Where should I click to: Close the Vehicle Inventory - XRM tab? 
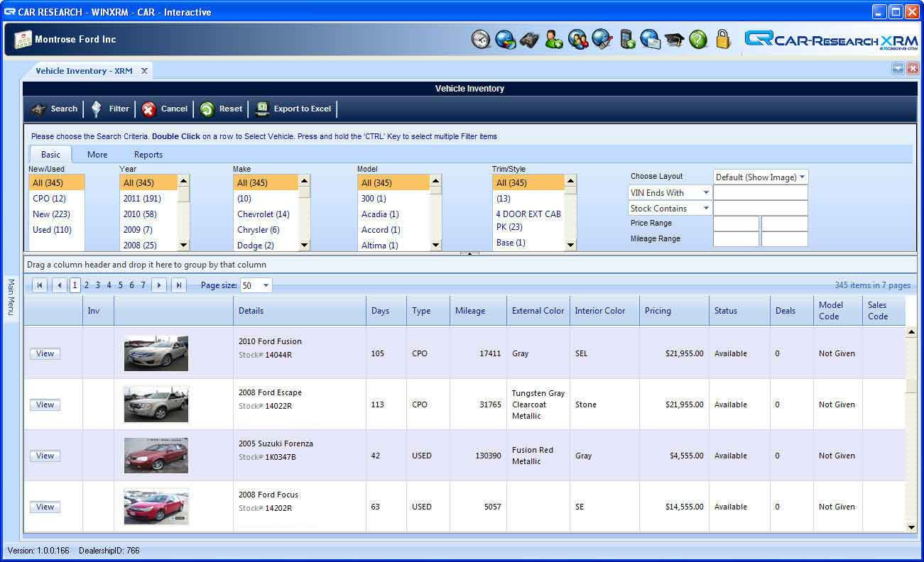tap(144, 71)
